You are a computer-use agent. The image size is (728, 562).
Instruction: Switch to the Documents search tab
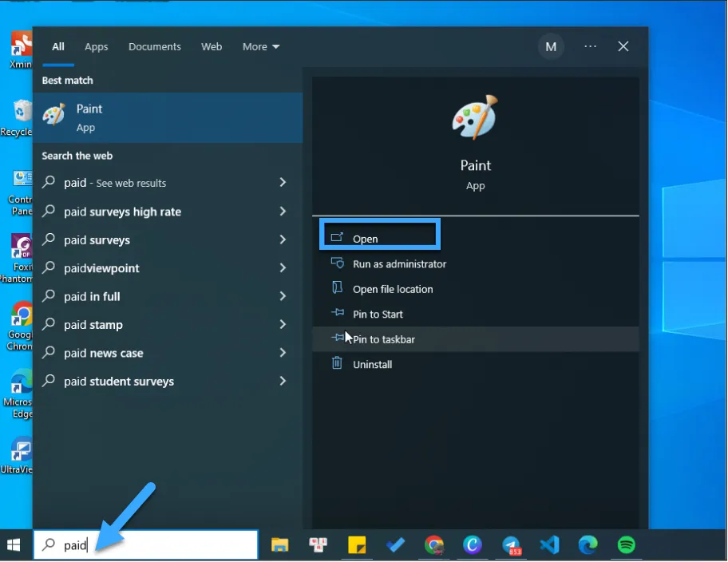(155, 46)
